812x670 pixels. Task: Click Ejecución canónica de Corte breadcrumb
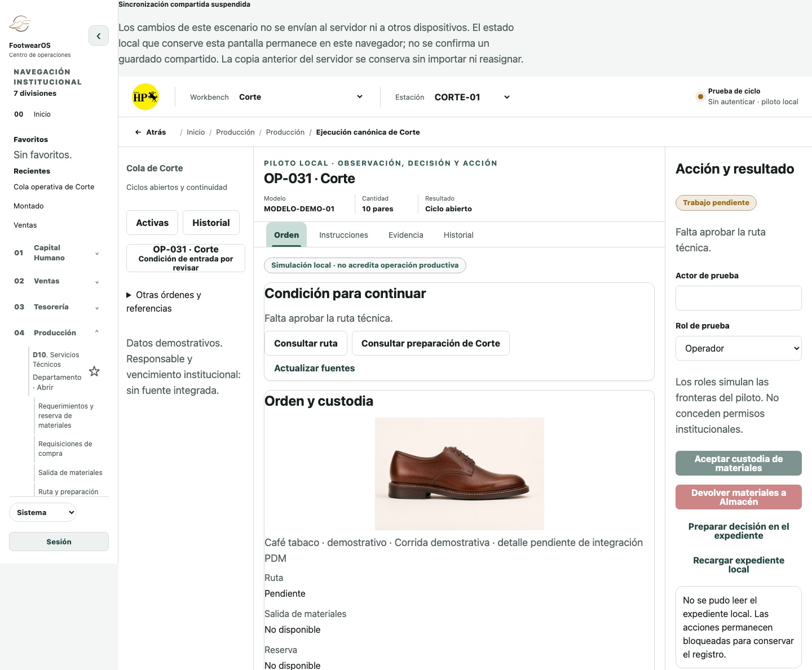(x=368, y=132)
